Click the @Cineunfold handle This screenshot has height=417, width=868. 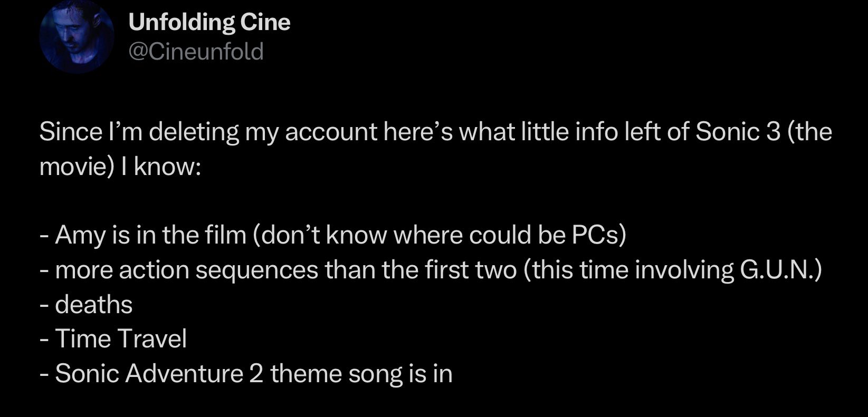pos(196,52)
